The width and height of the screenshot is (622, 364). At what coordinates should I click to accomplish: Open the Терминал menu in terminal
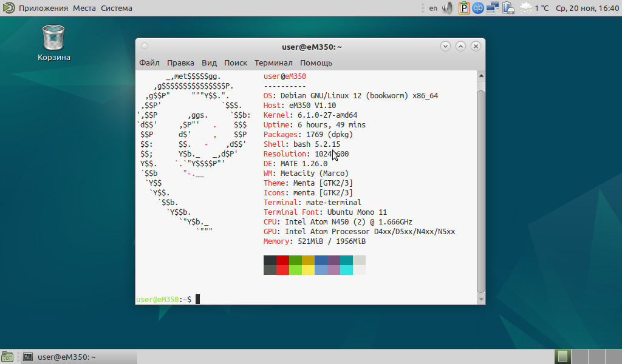[273, 62]
